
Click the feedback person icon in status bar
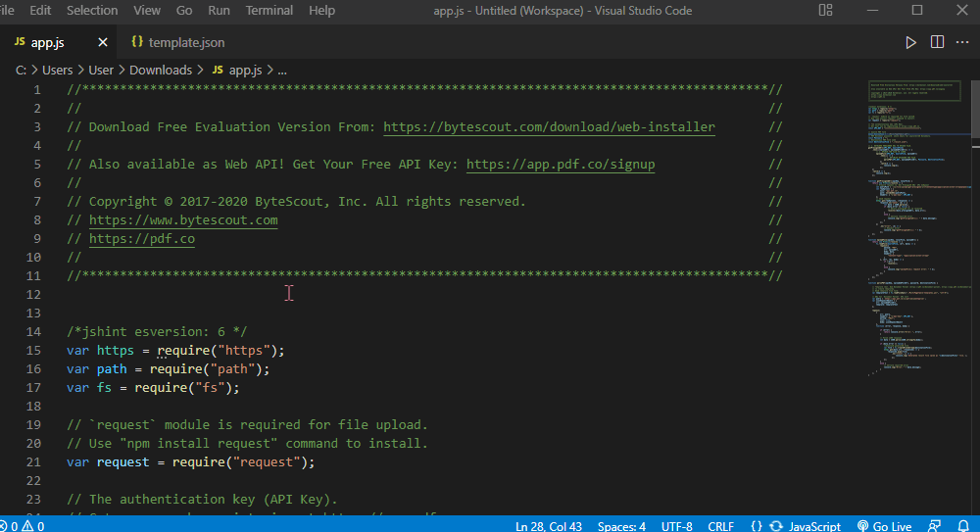(934, 526)
